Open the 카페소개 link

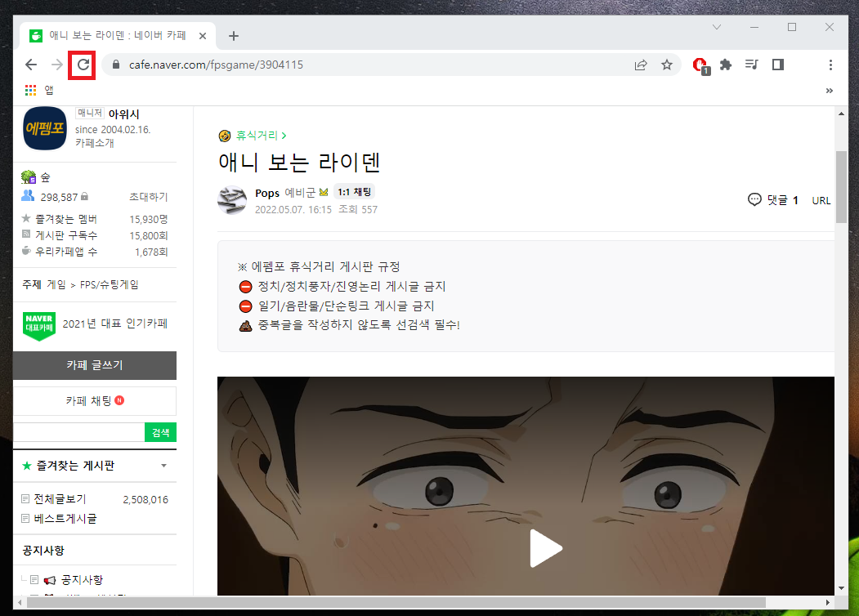(x=94, y=143)
